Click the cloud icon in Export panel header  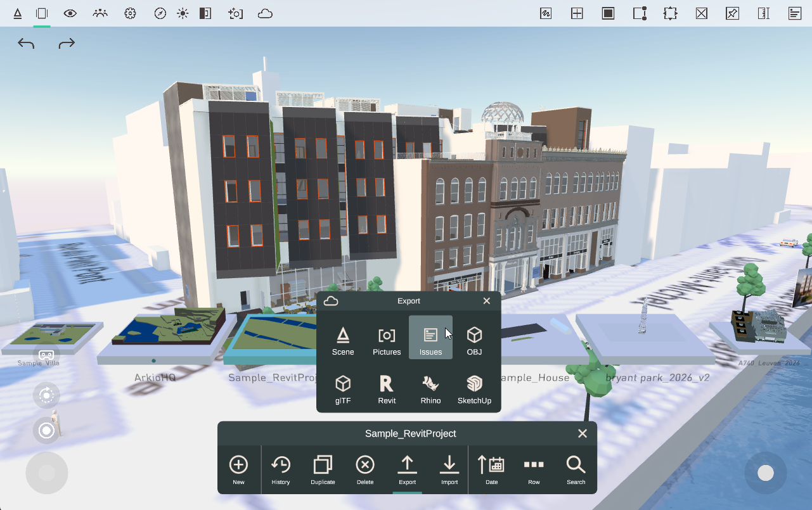(331, 301)
